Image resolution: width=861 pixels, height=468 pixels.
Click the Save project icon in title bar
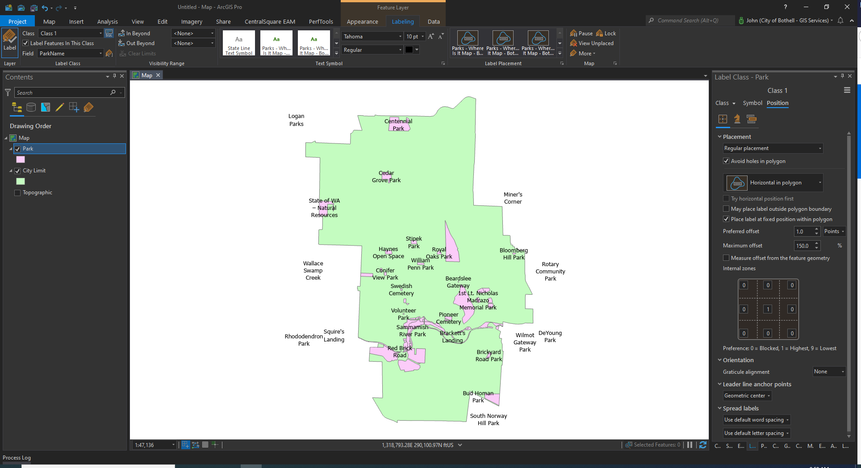[33, 8]
